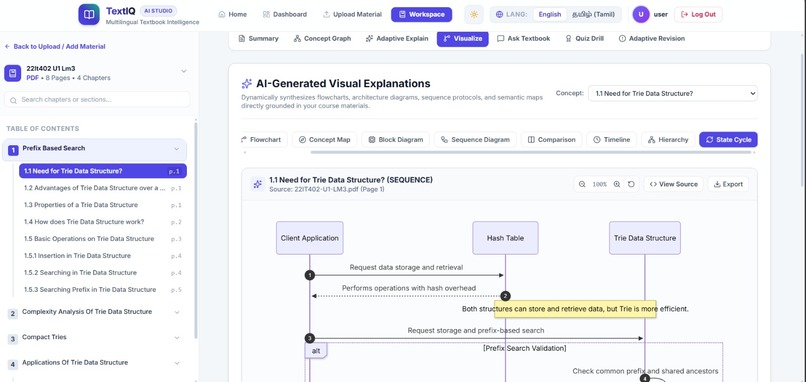
Task: Click the Hash Table participant box
Action: [505, 238]
